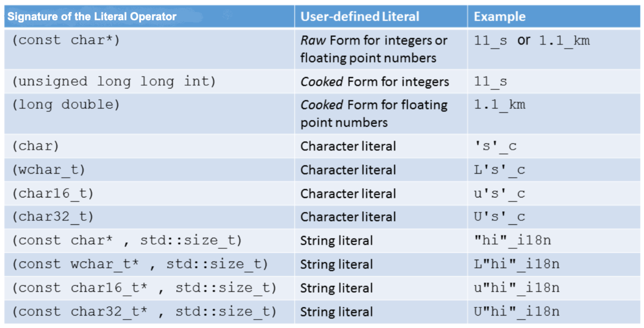Click the '1.1_km' example in long double row
Viewport: 644px width, 328px height.
[x=499, y=105]
